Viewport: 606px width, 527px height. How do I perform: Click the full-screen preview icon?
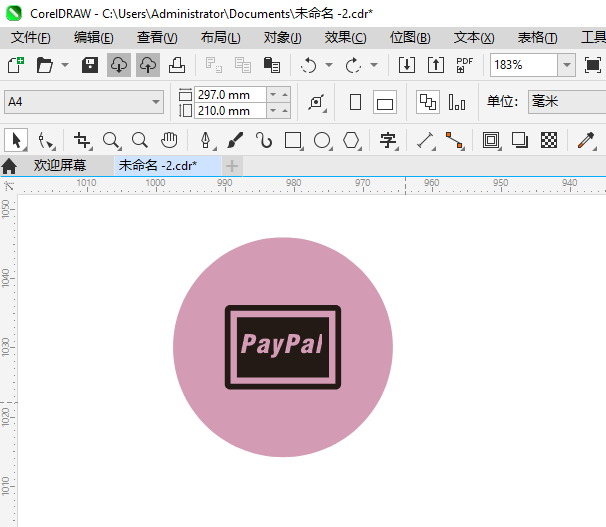point(592,65)
